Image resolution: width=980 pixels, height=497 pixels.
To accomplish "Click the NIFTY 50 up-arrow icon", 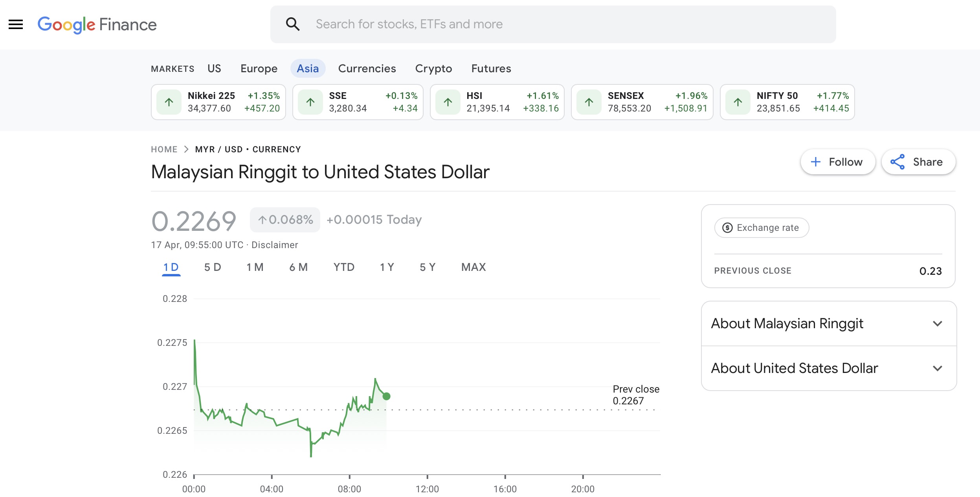I will point(738,102).
